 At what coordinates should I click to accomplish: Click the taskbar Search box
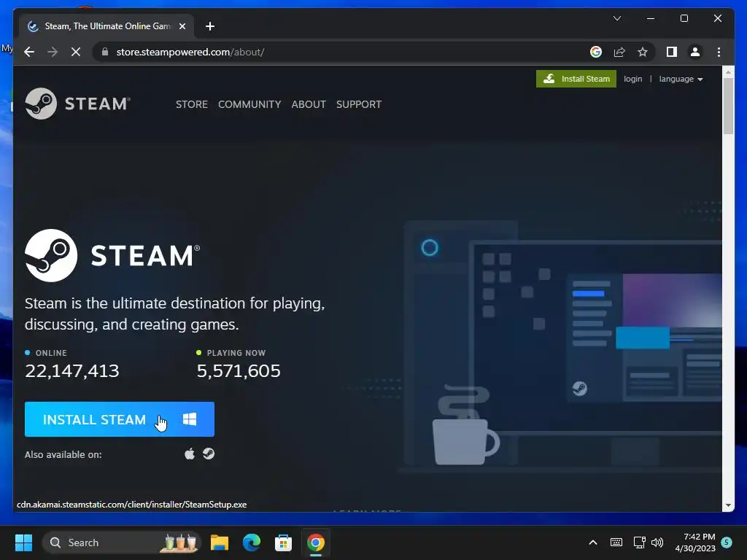[x=122, y=542]
